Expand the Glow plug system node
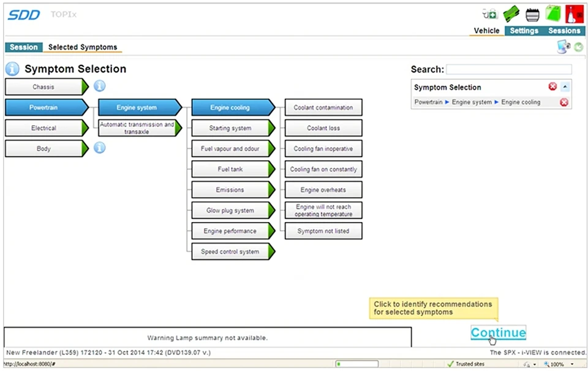The height and width of the screenshot is (371, 588). point(233,211)
